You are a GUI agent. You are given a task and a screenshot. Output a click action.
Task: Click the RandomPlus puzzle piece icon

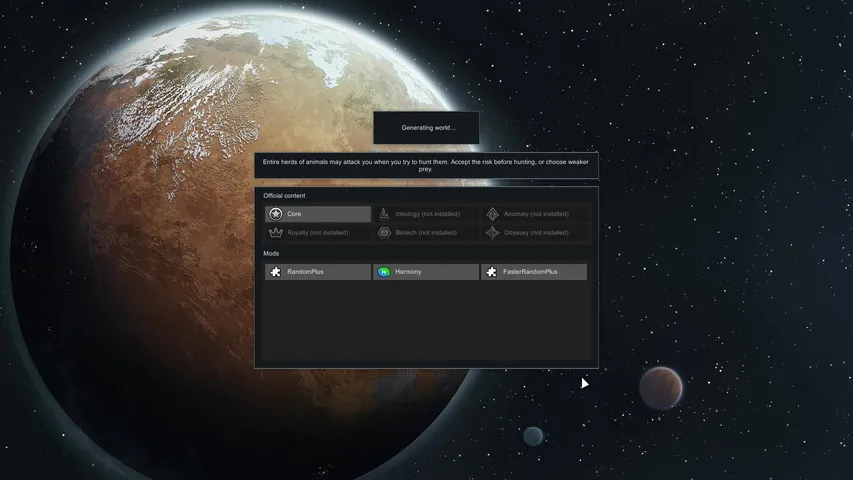(276, 272)
